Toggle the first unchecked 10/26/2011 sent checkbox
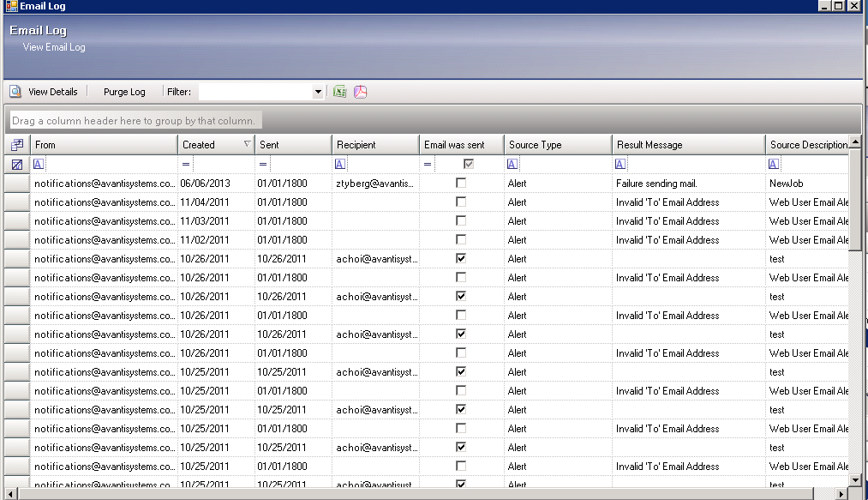 461,277
